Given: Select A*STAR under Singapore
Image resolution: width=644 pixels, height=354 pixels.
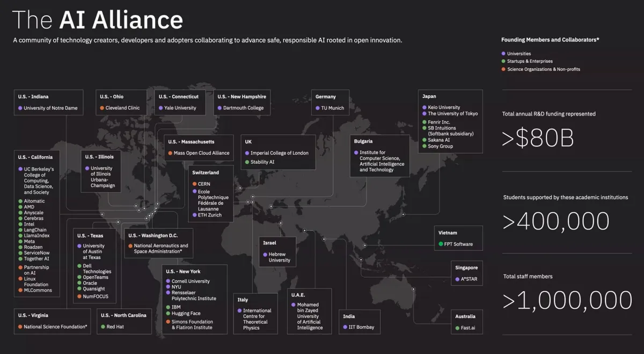Looking at the screenshot, I should (x=469, y=279).
